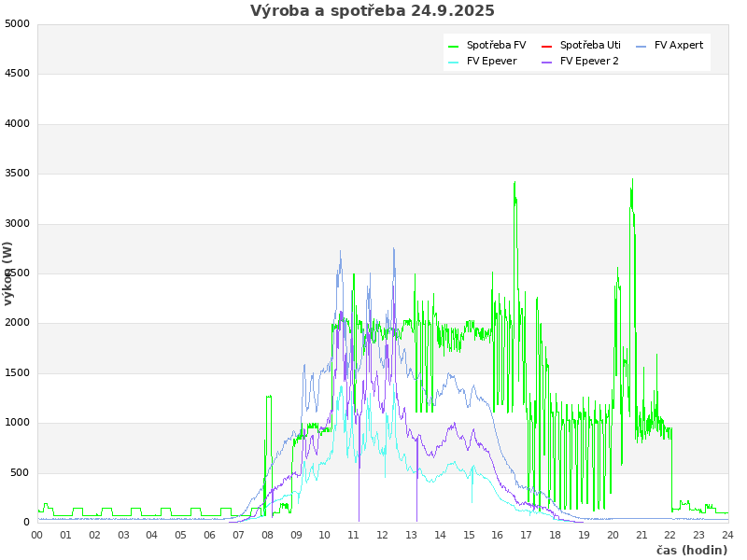Screen dimensions: 747x560
Task: Click the green Spotřeba FV legend swatch
Action: pyautogui.click(x=454, y=46)
